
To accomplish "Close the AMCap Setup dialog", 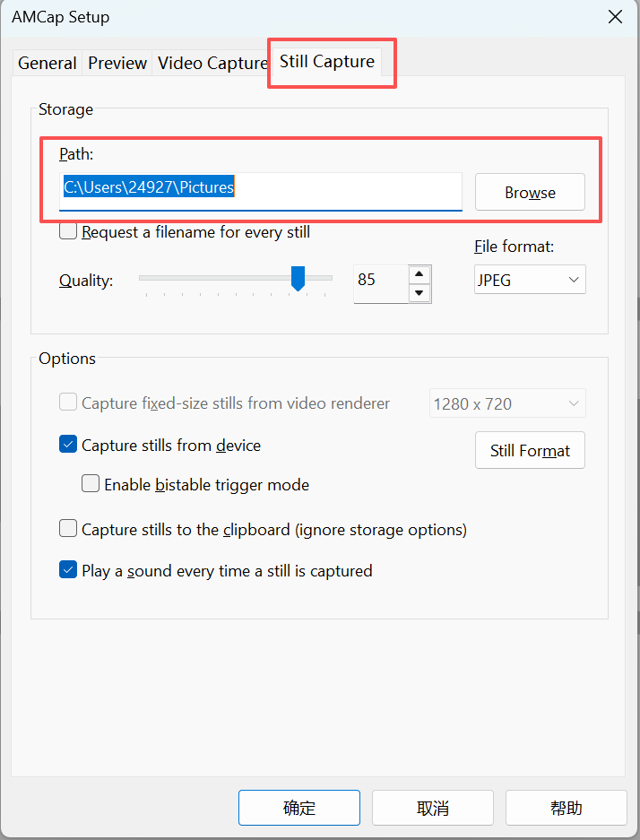I will coord(616,17).
